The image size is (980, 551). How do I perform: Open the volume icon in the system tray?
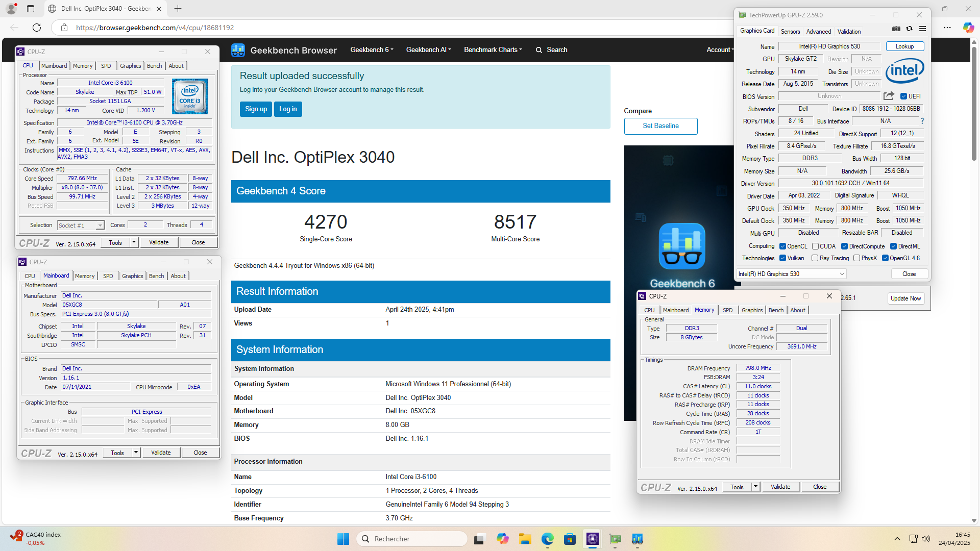click(x=926, y=539)
